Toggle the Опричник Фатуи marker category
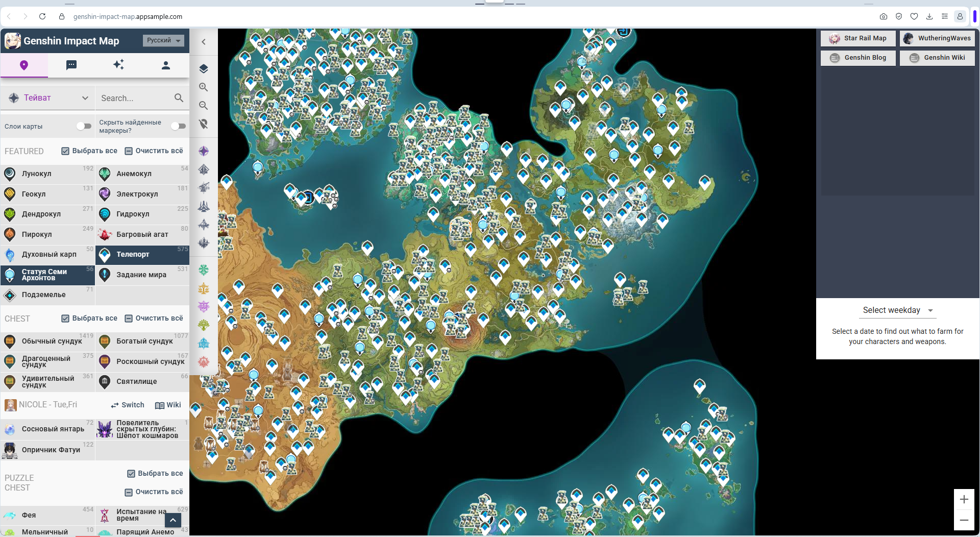The image size is (980, 537). [x=48, y=450]
